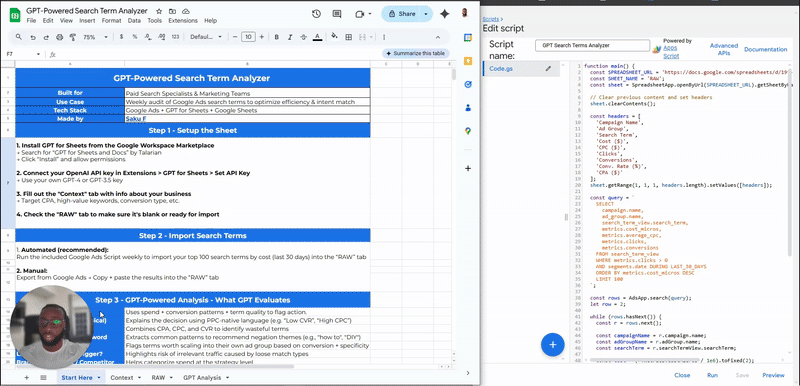
Task: Open the Format menu
Action: (111, 21)
